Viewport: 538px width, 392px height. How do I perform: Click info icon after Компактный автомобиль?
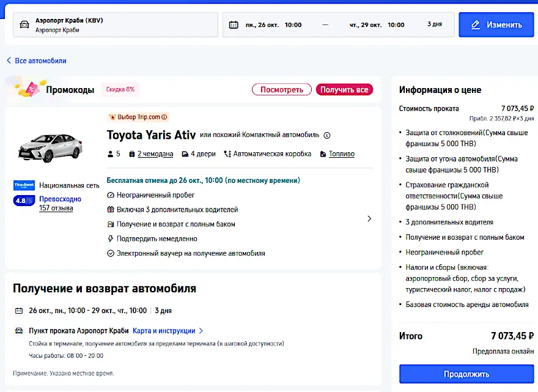[x=327, y=135]
